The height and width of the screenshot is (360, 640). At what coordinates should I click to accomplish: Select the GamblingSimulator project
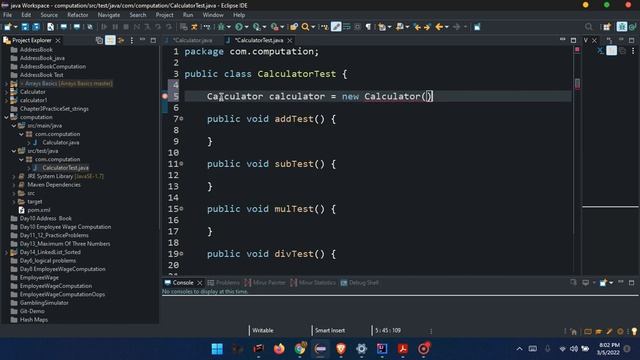[44, 303]
